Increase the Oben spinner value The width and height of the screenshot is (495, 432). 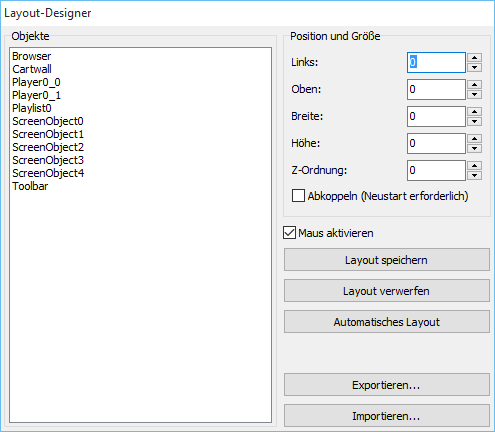click(x=474, y=85)
